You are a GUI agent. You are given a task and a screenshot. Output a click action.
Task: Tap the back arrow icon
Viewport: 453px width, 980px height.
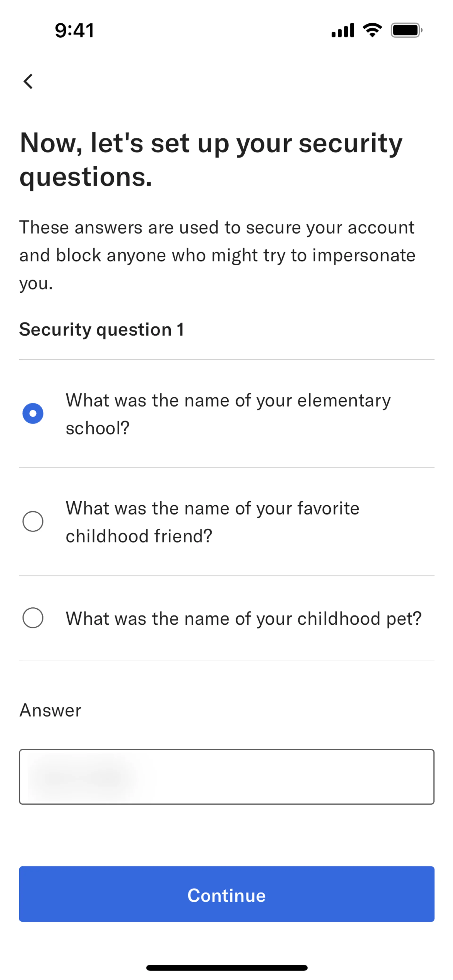28,81
